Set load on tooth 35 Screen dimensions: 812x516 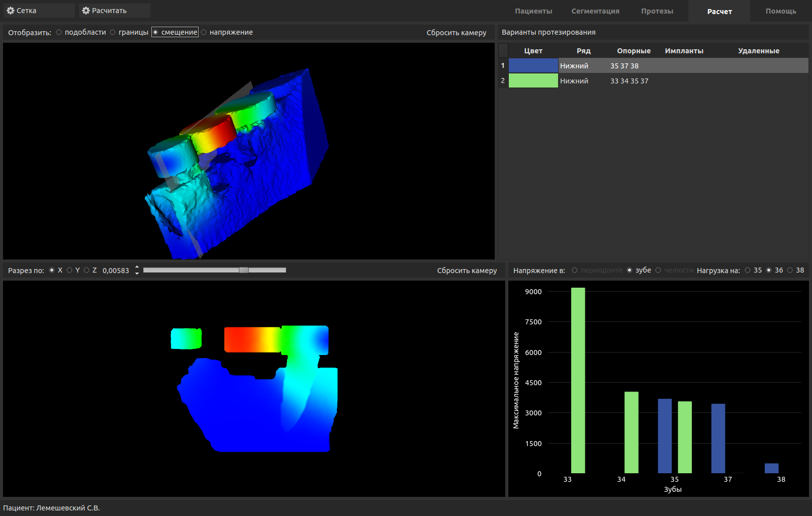click(x=748, y=270)
